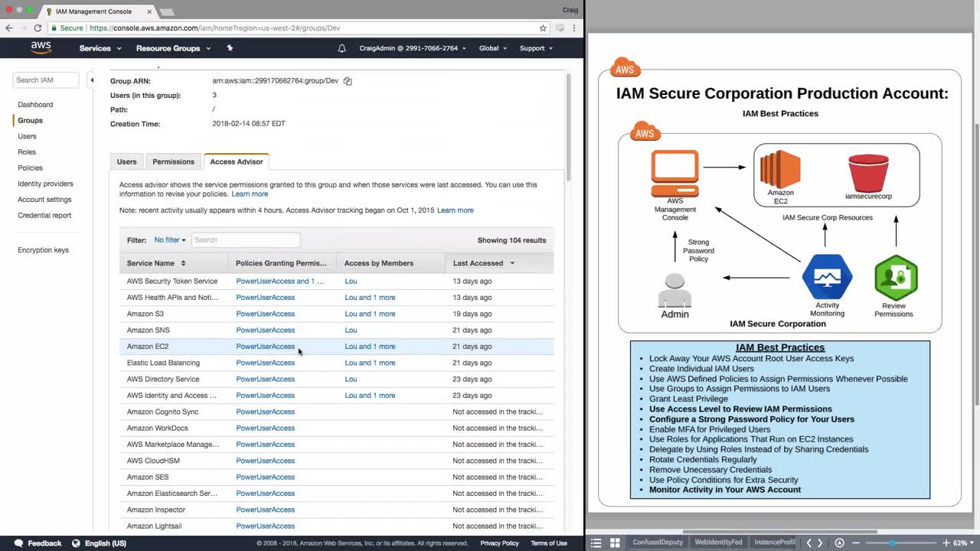The width and height of the screenshot is (980, 551).
Task: Open Account settings in IAM sidebar
Action: coord(44,200)
